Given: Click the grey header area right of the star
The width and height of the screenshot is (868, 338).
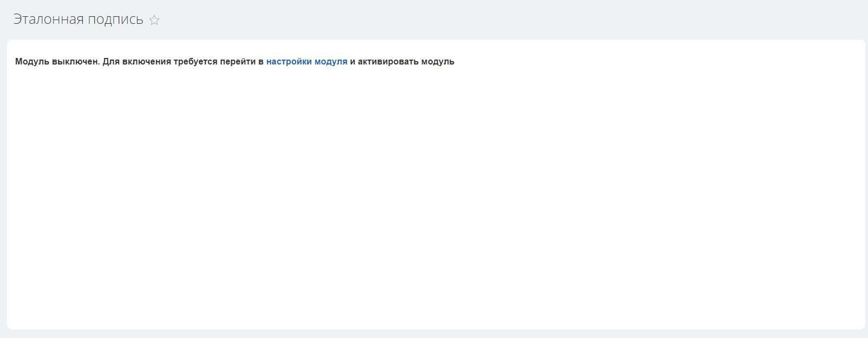Looking at the screenshot, I should coord(487,20).
